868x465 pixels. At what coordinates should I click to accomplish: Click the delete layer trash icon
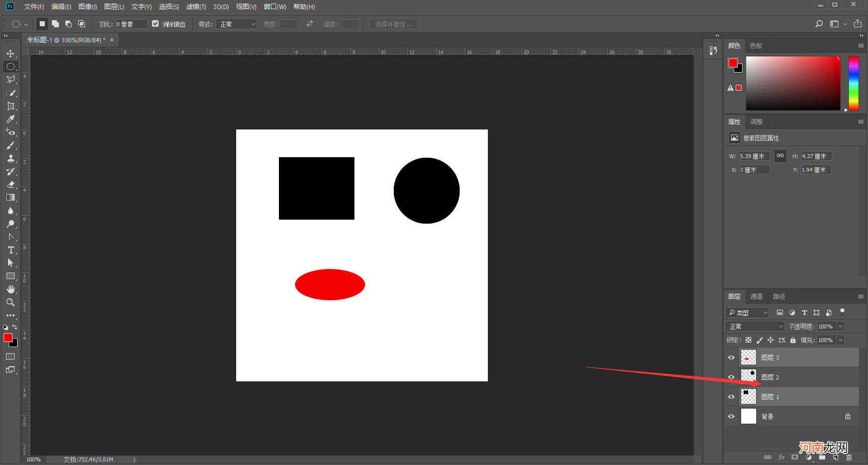(x=849, y=457)
